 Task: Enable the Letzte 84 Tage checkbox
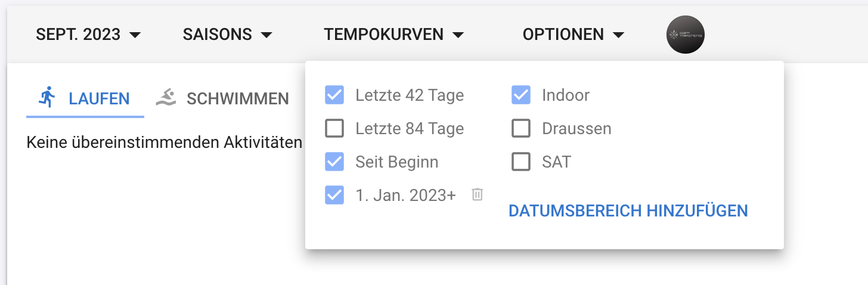click(334, 128)
